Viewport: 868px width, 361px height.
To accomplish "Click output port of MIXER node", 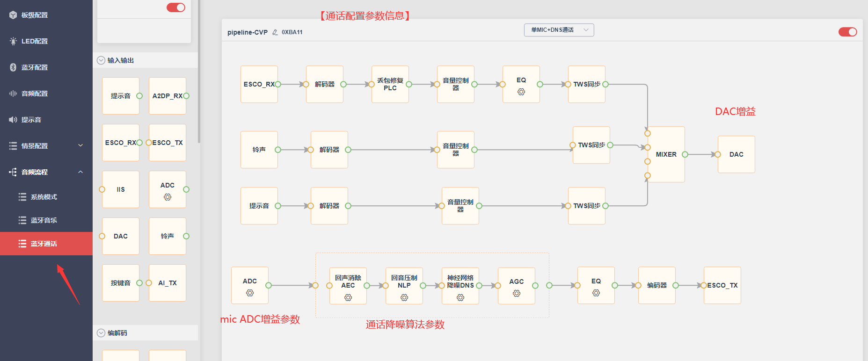I will [685, 154].
